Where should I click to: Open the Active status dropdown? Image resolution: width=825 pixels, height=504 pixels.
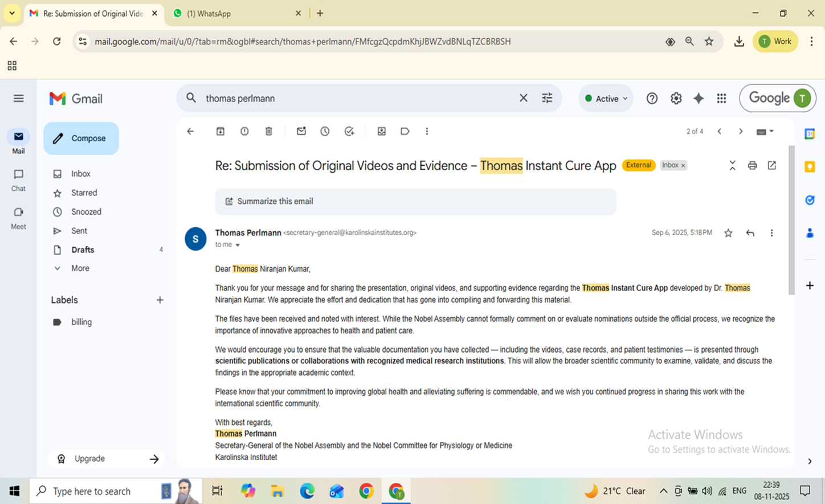pos(606,99)
